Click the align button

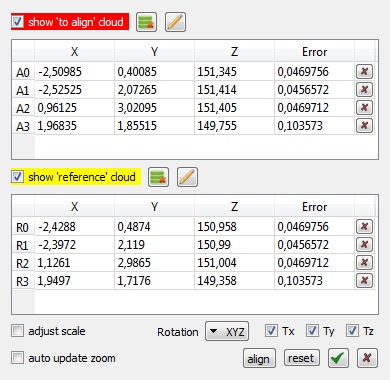pos(259,358)
